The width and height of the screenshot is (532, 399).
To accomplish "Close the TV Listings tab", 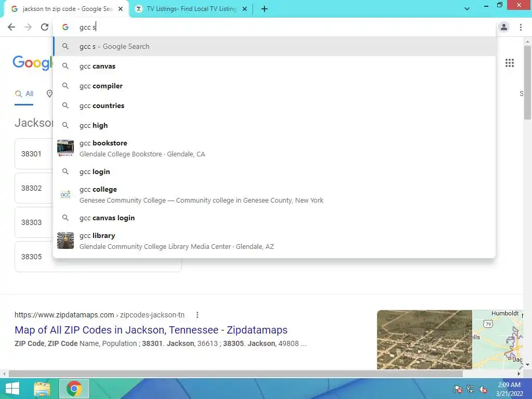I will click(245, 9).
